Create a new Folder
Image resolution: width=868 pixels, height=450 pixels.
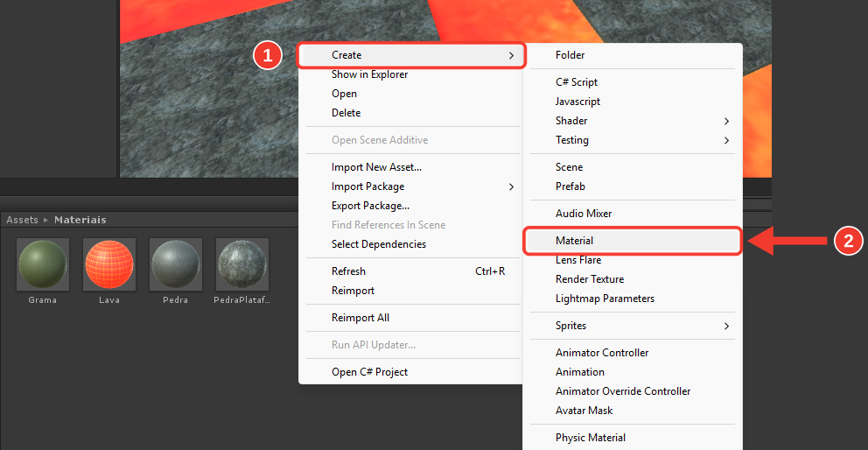[632, 55]
